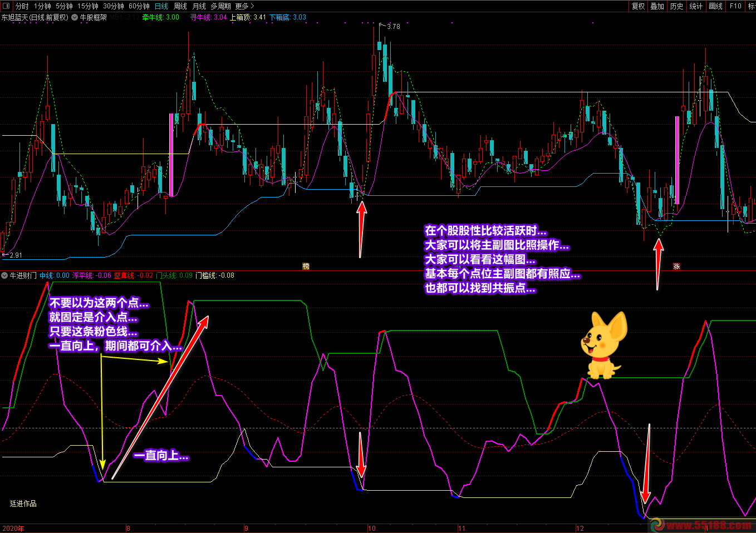Expand the 牛股框架 main indicator dropdown

point(75,17)
